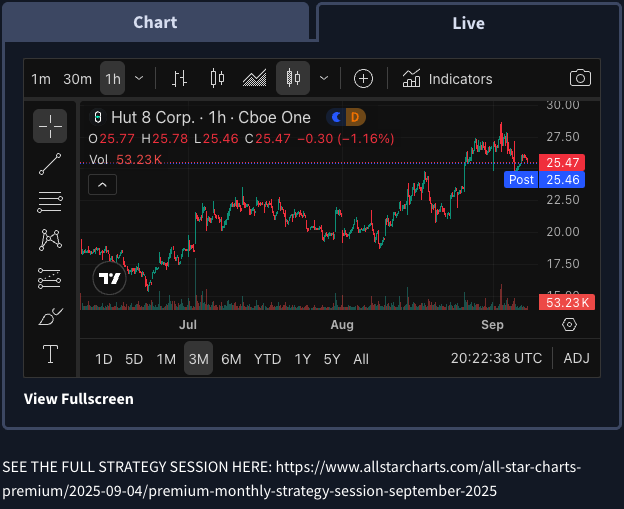This screenshot has height=509, width=624.
Task: Set date range to 6M
Action: [x=231, y=359]
